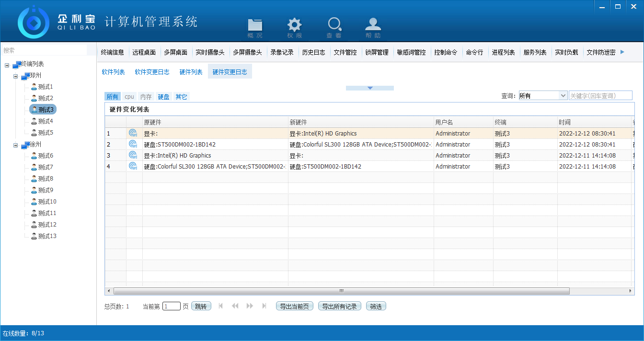Click the horizontal table scrollbar

(x=341, y=291)
